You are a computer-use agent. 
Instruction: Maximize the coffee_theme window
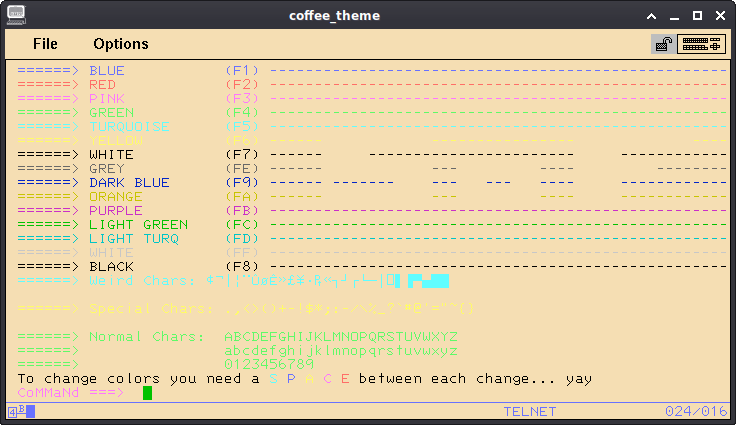pos(698,15)
